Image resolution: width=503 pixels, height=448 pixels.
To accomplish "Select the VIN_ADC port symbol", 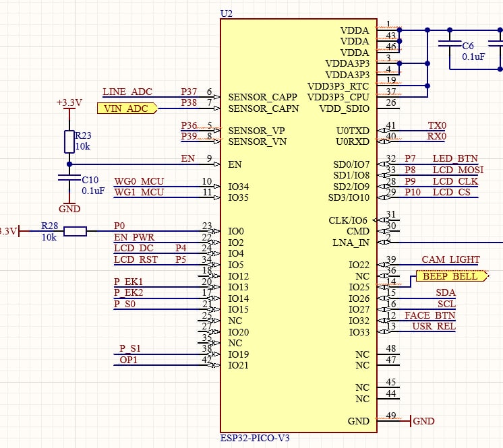I will [127, 108].
